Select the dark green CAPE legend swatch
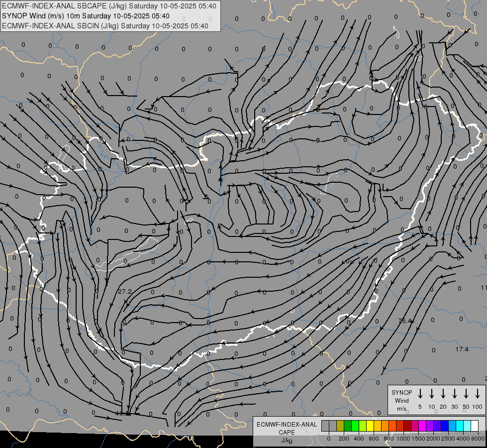This screenshot has width=487, height=448. pyautogui.click(x=348, y=426)
